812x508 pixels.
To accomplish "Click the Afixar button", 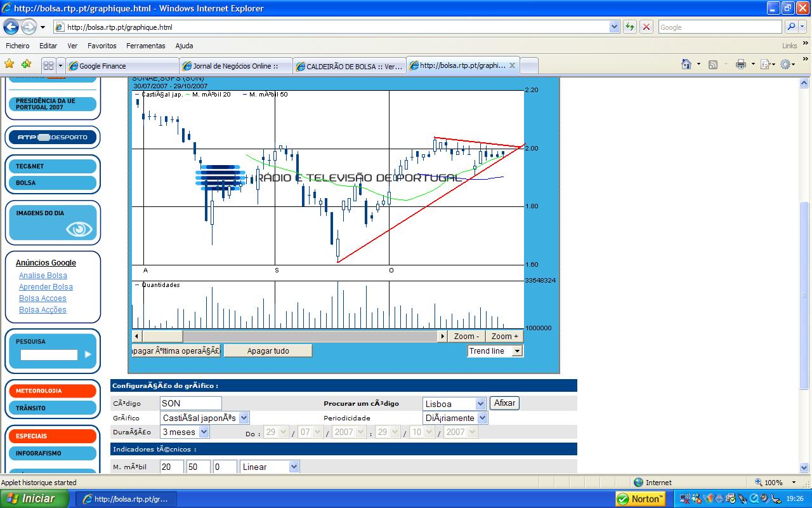I will (x=504, y=403).
